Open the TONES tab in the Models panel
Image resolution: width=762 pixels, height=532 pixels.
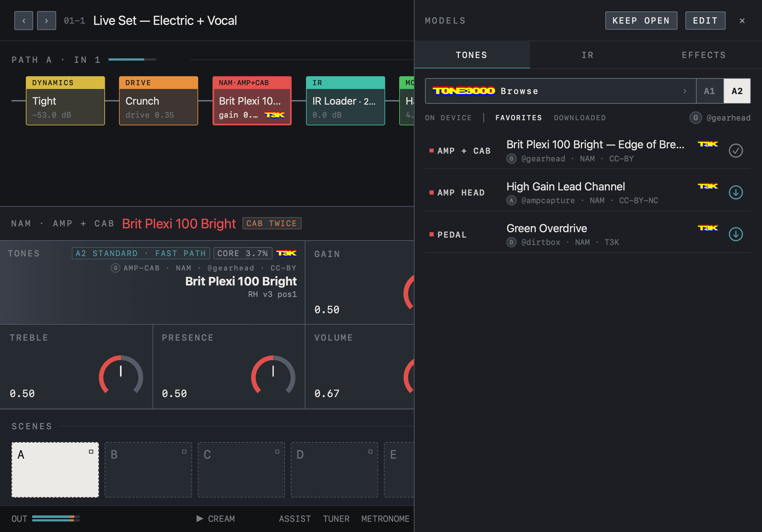(x=472, y=55)
